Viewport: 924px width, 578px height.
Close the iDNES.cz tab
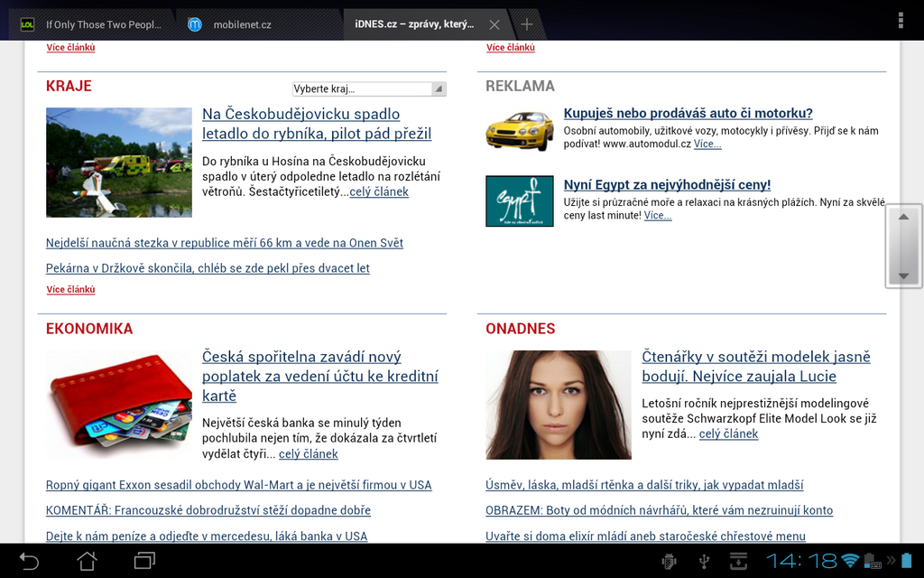[494, 24]
